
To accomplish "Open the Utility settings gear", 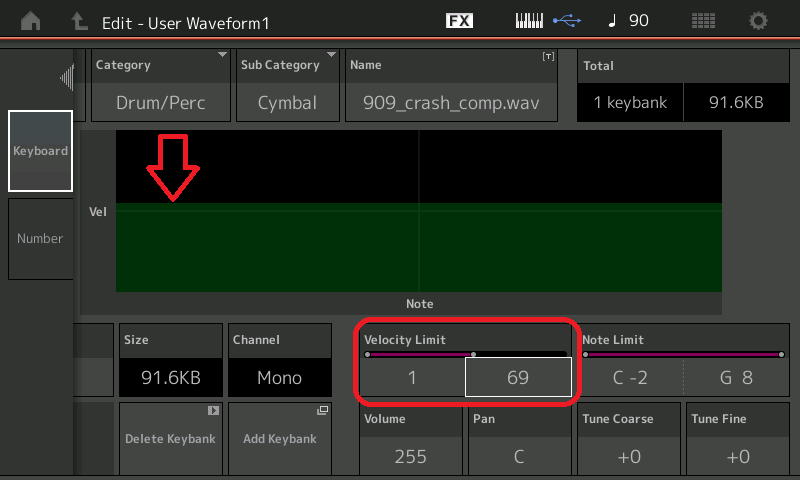I will click(x=759, y=21).
